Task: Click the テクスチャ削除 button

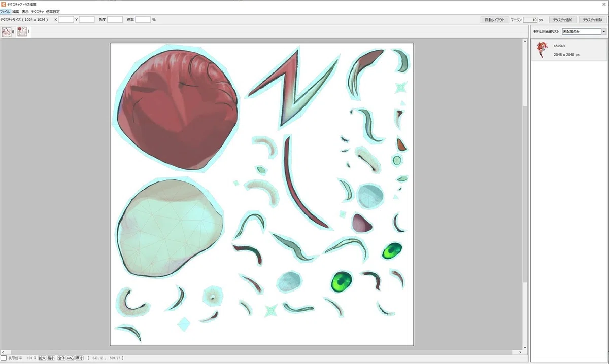Action: 593,20
